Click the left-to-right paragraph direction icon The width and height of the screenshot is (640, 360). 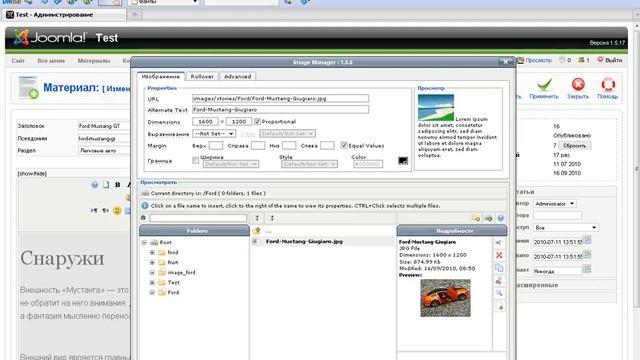94,211
